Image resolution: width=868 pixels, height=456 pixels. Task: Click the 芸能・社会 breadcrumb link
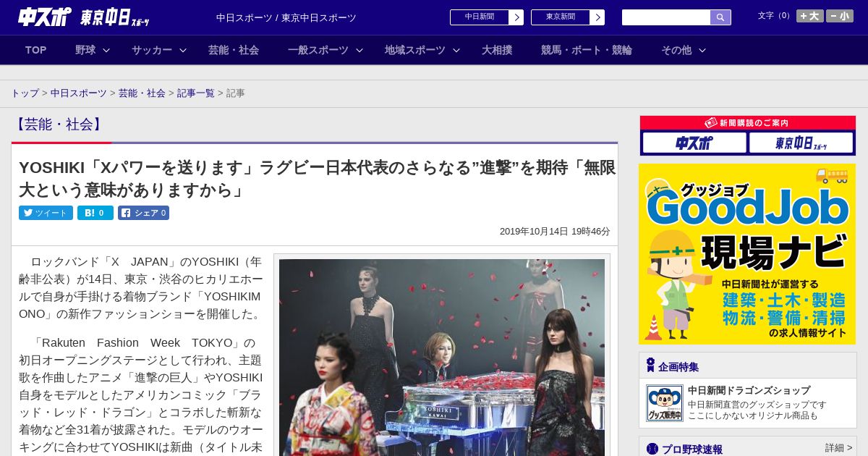click(142, 93)
